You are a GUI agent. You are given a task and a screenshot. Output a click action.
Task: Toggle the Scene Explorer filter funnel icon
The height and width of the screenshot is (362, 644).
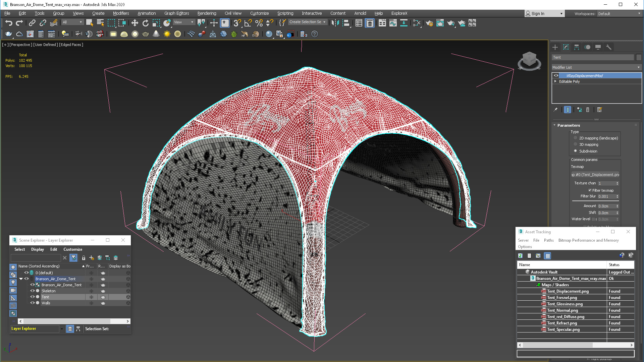73,258
